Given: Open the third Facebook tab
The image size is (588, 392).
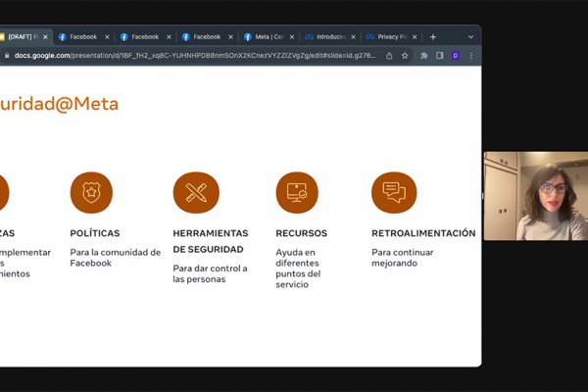Looking at the screenshot, I should point(207,37).
